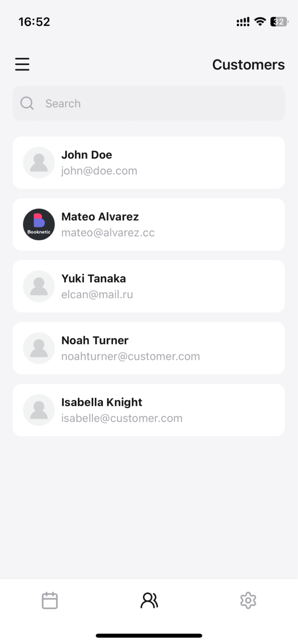Tap Yuki Tanaka's avatar placeholder
Viewport: 298px width, 644px height.
(x=39, y=286)
